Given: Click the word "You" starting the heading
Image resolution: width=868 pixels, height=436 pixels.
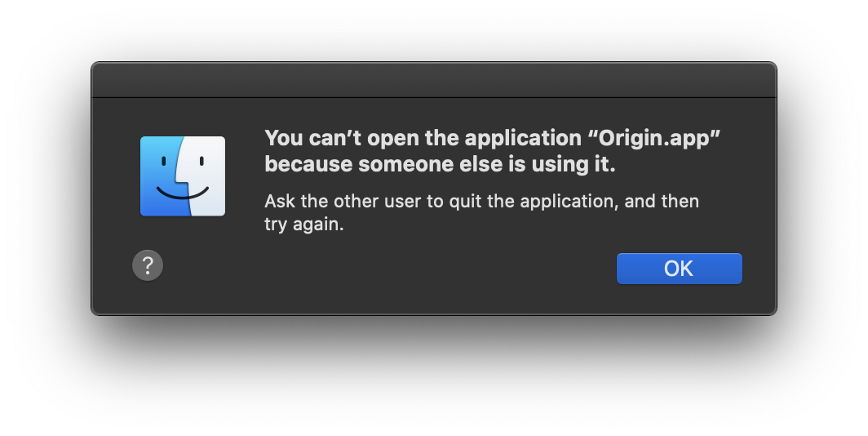Looking at the screenshot, I should pyautogui.click(x=284, y=138).
